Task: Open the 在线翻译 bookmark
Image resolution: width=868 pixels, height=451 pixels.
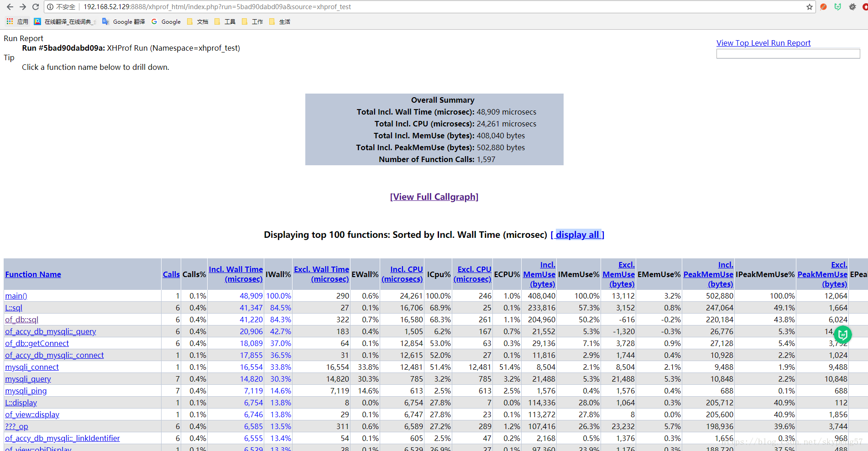Action: tap(65, 21)
